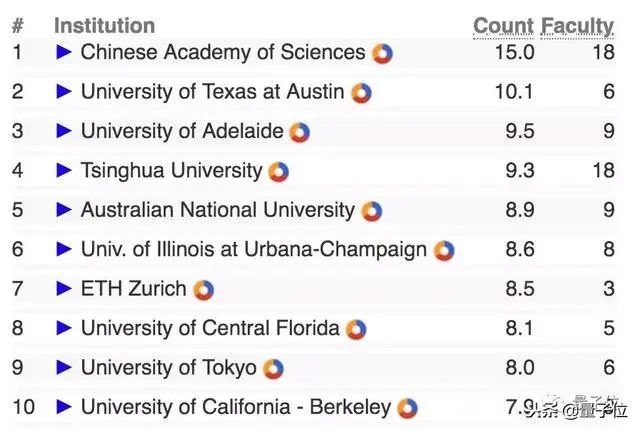This screenshot has width=640, height=431.
Task: Click the Australian National University name
Action: click(x=217, y=210)
